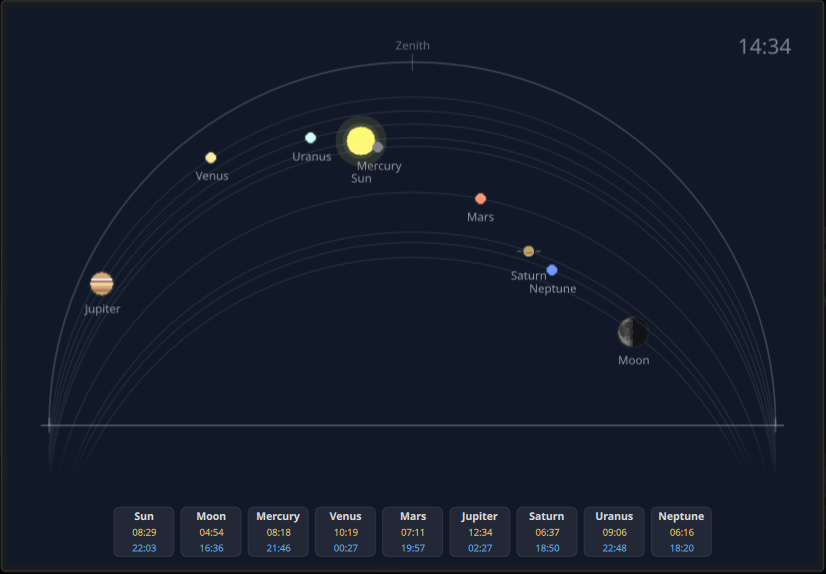Viewport: 826px width, 574px height.
Task: Click Jupiter rise time 12:34
Action: 480,532
